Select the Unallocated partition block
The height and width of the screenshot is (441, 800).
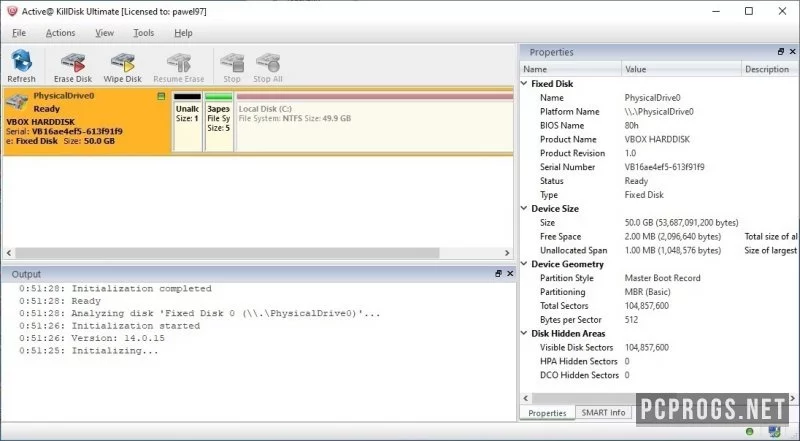pyautogui.click(x=187, y=122)
